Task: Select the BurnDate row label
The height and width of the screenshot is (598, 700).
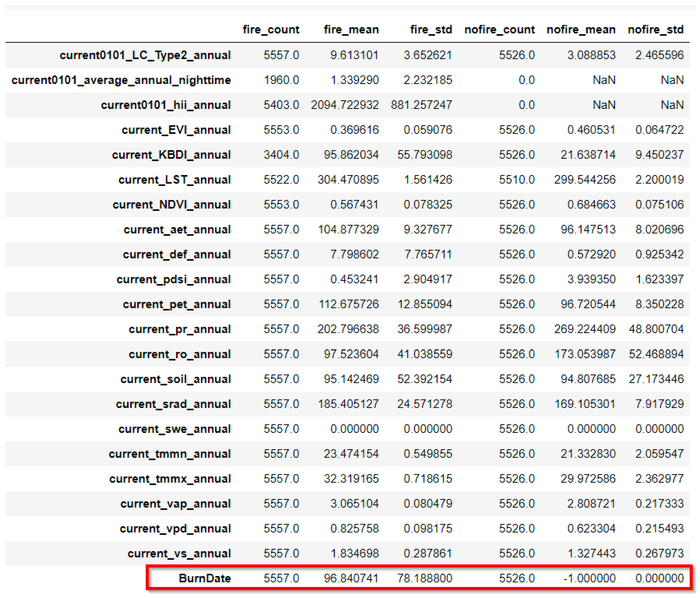Action: [204, 578]
